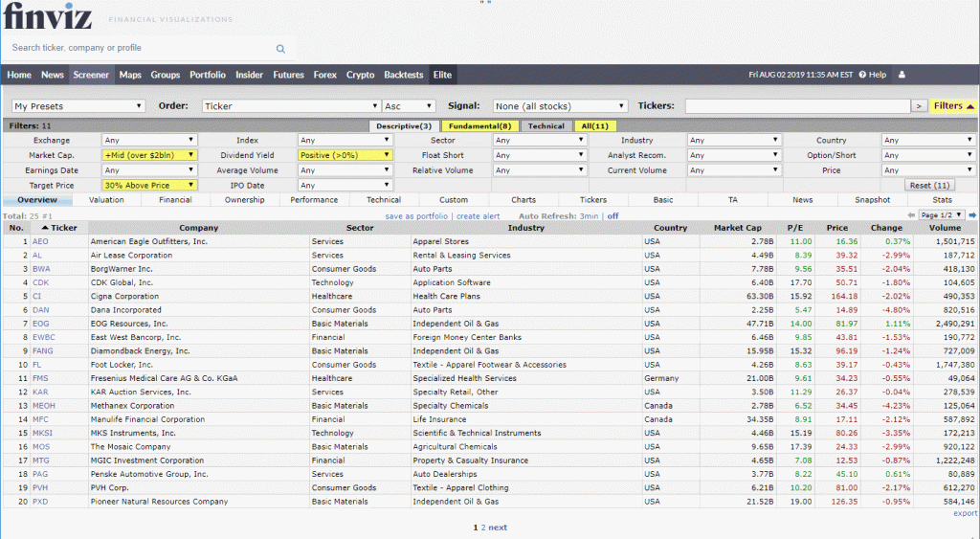
Task: Click the export link
Action: coord(965,513)
